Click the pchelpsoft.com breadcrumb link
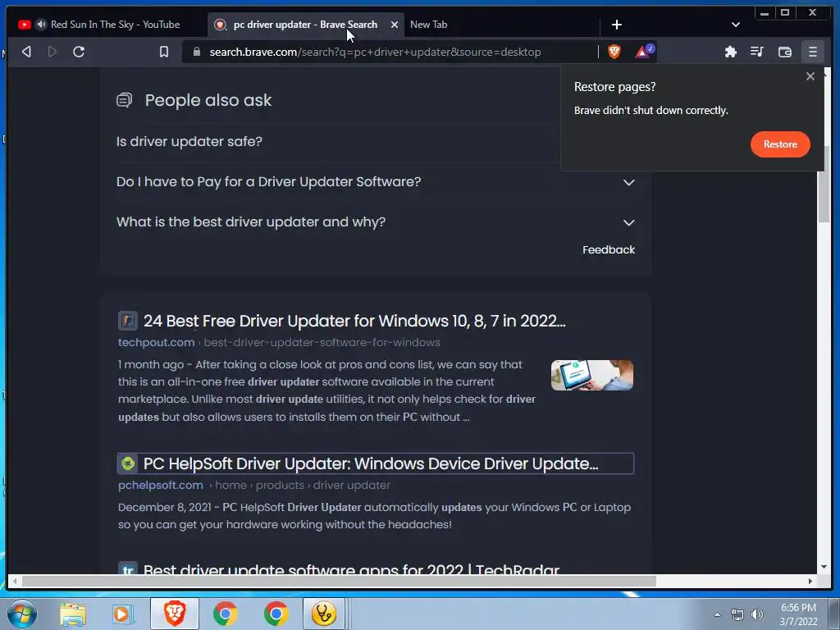 click(161, 486)
